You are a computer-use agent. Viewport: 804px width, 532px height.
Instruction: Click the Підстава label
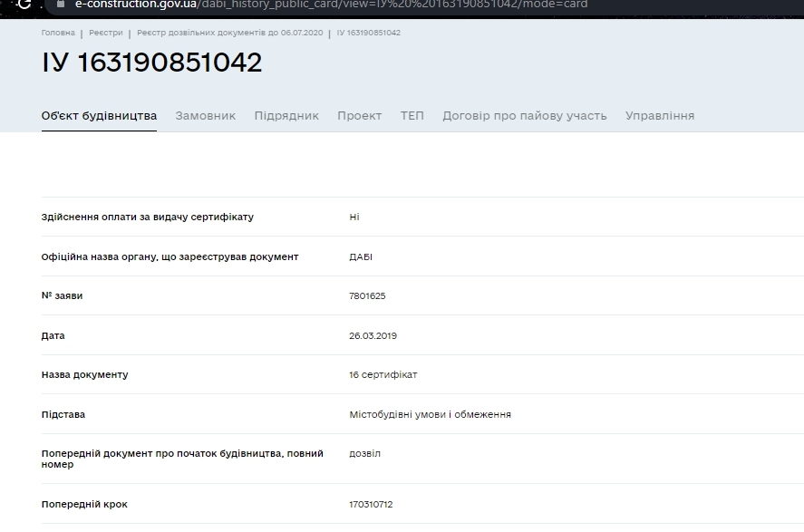[63, 414]
